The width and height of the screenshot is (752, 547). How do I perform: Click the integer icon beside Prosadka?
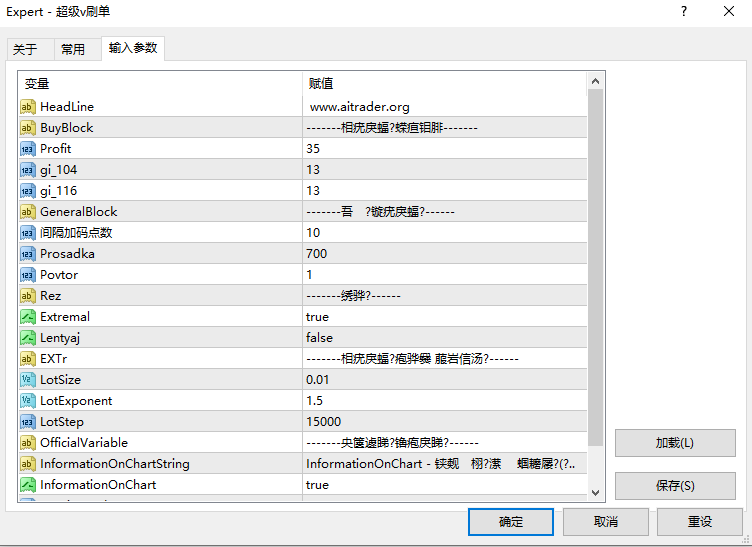point(28,254)
